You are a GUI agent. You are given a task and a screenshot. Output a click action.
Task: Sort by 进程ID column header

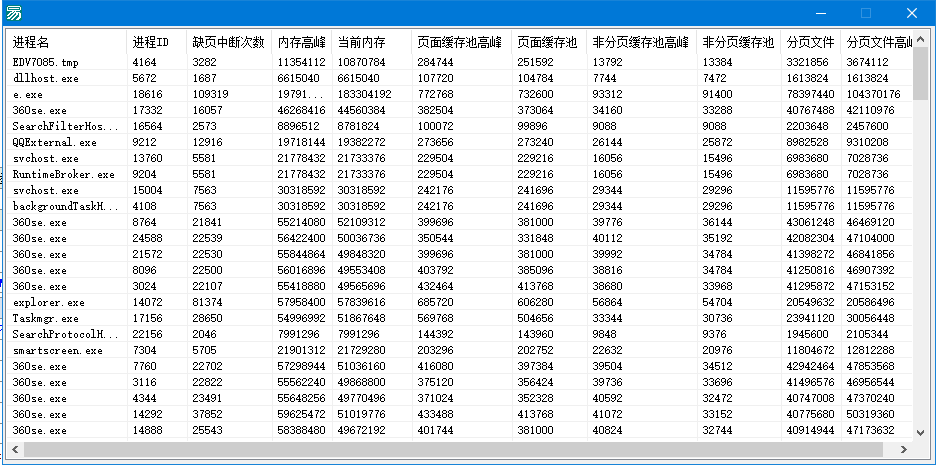pos(156,42)
